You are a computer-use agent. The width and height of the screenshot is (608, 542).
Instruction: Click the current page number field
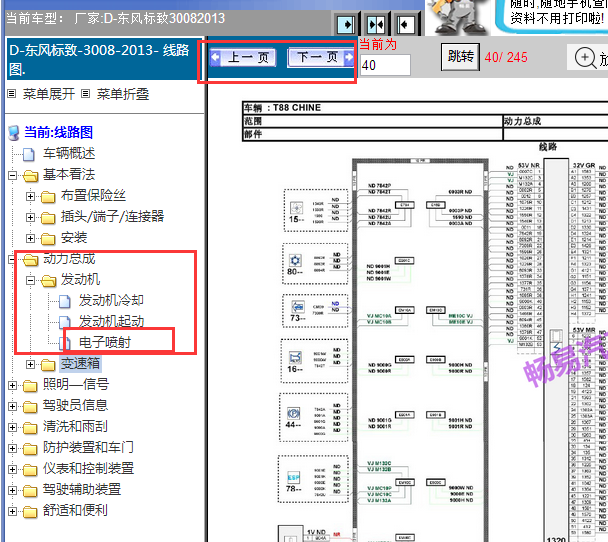[x=385, y=65]
